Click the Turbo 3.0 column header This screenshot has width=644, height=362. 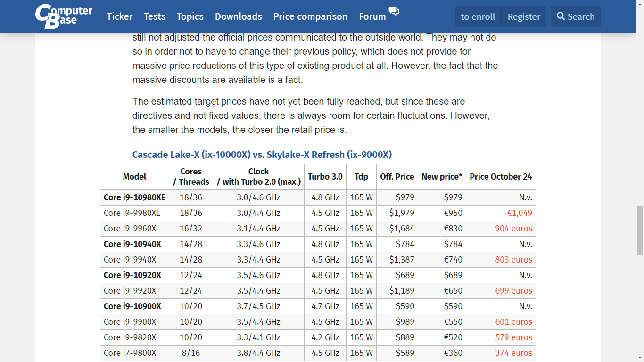(325, 177)
